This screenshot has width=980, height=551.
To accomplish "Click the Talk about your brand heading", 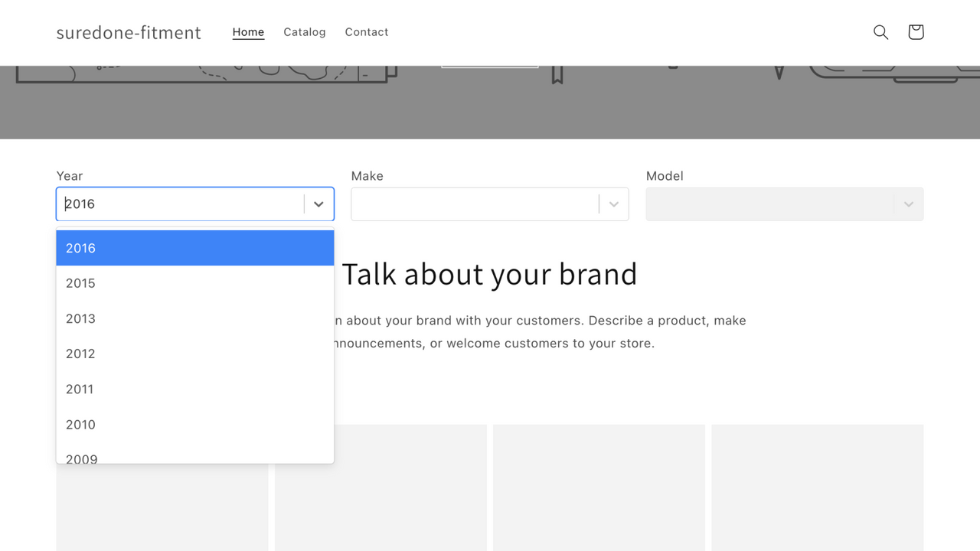I will (489, 274).
